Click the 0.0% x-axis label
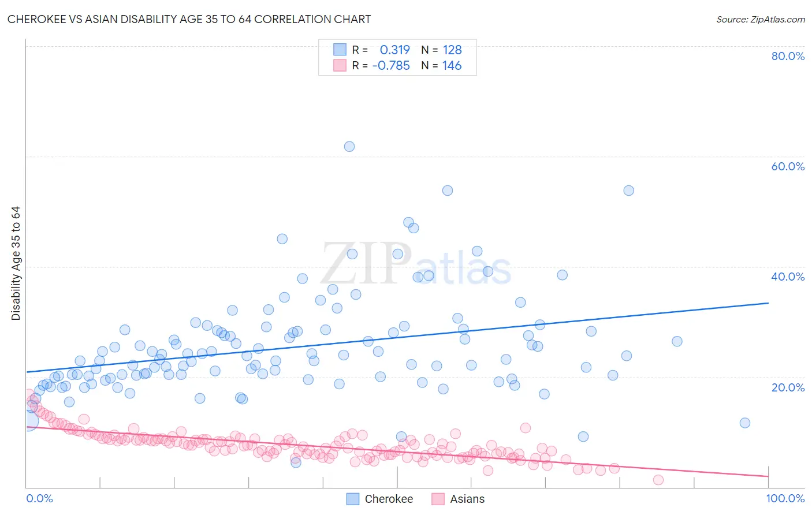Screen dimensions: 812x515 click(39, 498)
